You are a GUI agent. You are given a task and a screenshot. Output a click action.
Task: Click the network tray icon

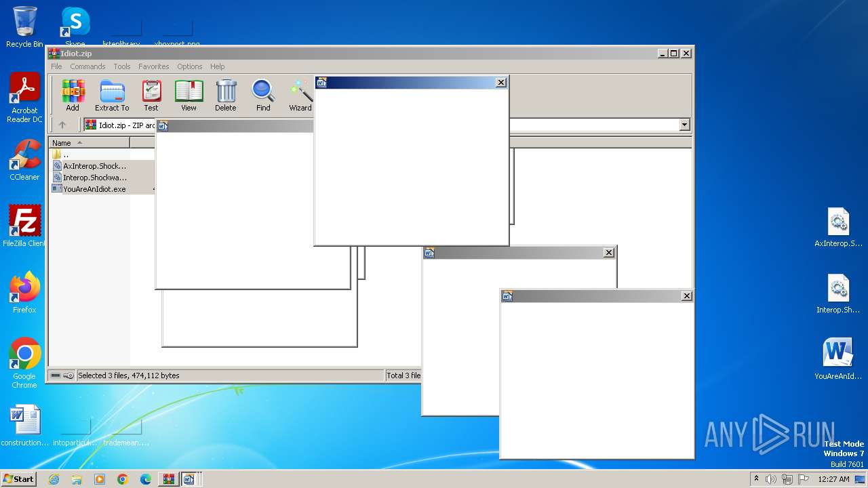787,479
